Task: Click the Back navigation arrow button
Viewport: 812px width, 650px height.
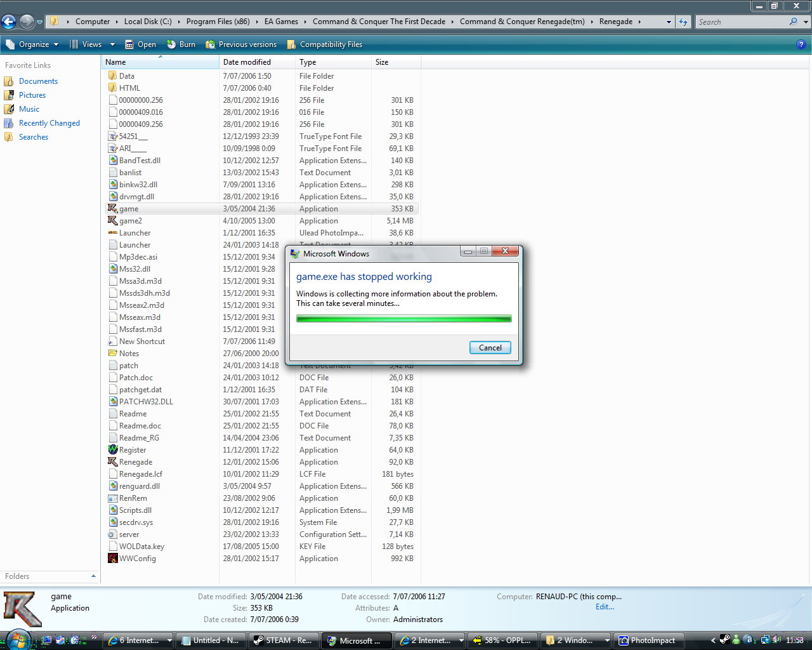Action: (x=9, y=22)
